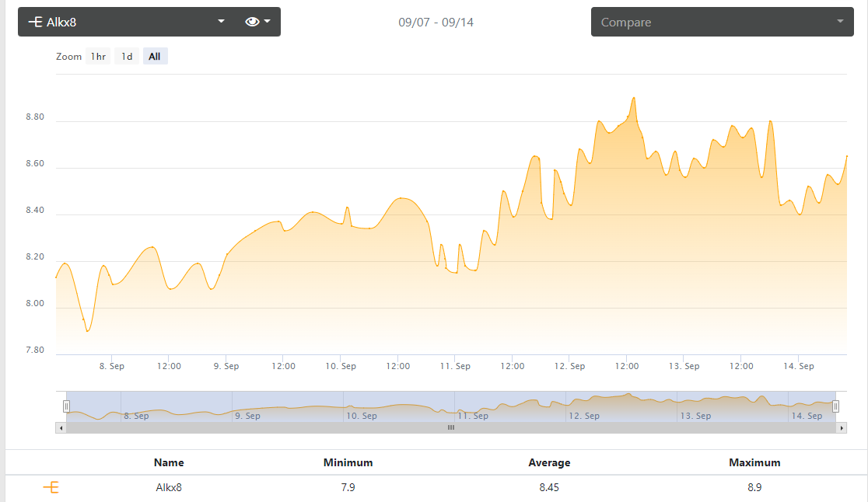
Task: Click the probe icon beside Alkx8 in selector
Action: [36, 22]
